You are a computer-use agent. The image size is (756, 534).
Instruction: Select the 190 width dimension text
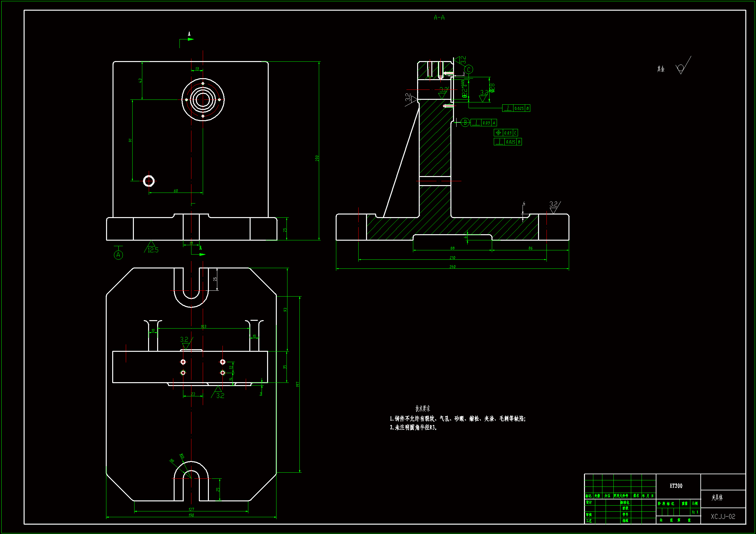pyautogui.click(x=191, y=515)
